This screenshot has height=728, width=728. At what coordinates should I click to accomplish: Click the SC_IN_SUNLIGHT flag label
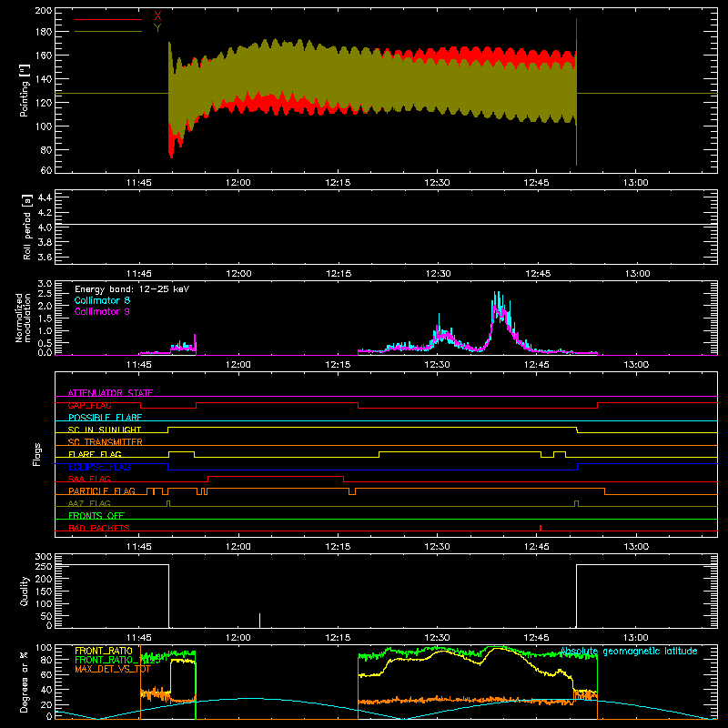point(105,430)
